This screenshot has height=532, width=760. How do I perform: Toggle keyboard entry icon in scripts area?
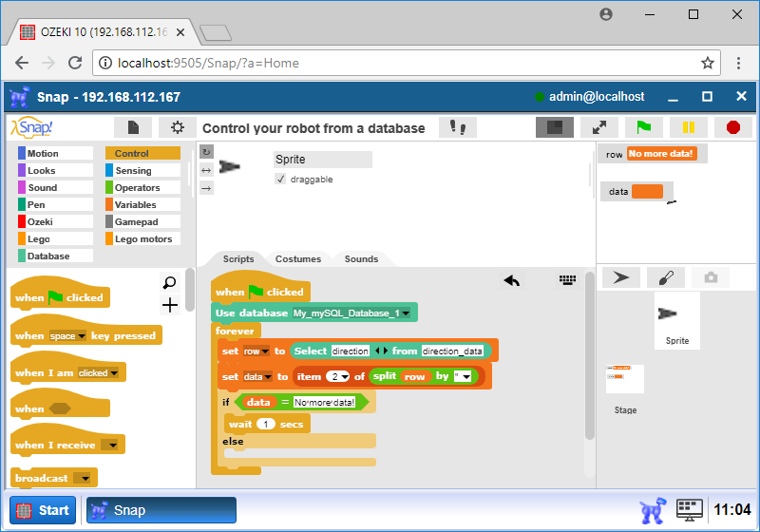pyautogui.click(x=567, y=279)
